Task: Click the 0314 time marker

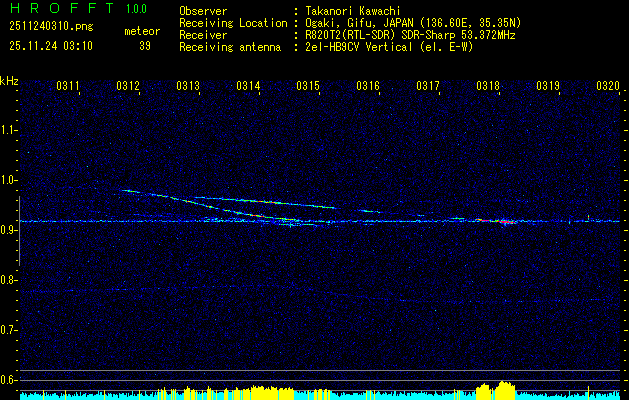Action: pos(248,86)
